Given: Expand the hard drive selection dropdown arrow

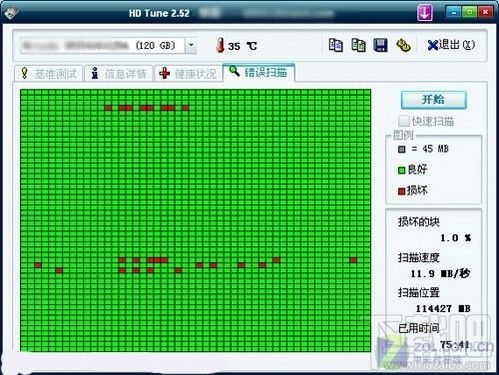Looking at the screenshot, I should click(x=191, y=46).
